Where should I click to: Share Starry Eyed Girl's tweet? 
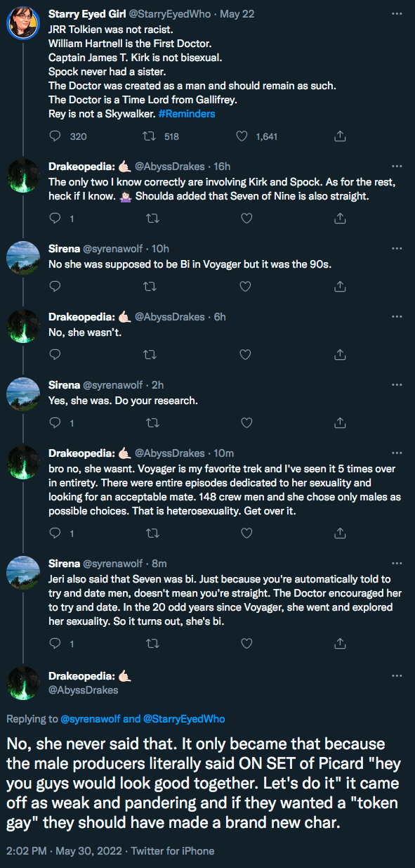click(340, 136)
